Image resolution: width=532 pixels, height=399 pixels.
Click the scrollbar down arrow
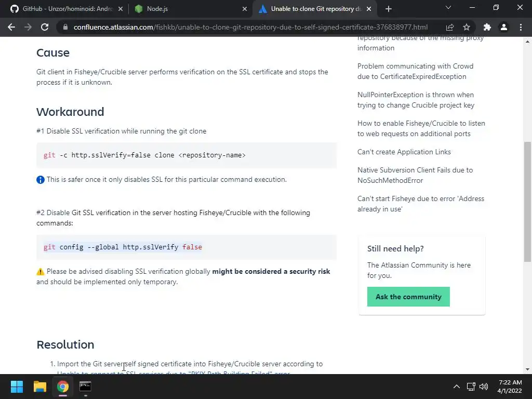(527, 369)
